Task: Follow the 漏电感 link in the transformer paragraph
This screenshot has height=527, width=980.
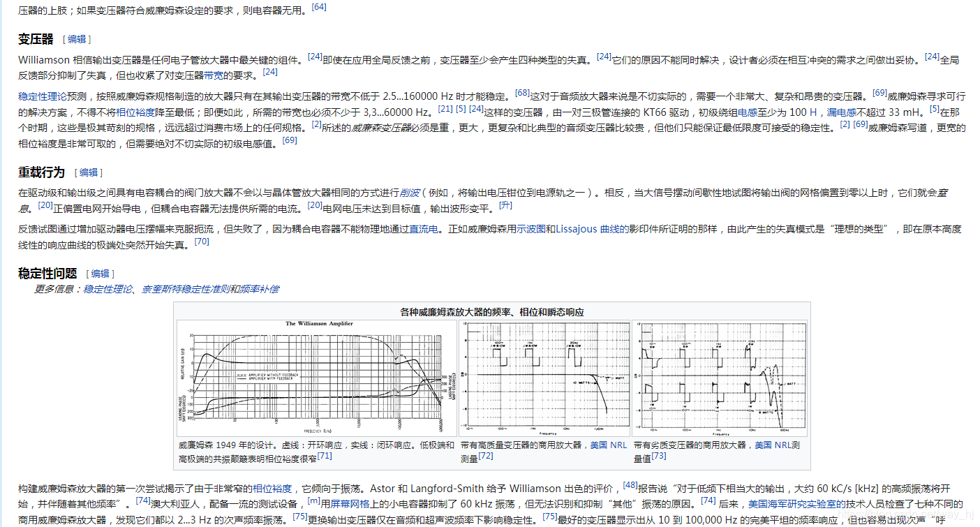Action: tap(841, 112)
